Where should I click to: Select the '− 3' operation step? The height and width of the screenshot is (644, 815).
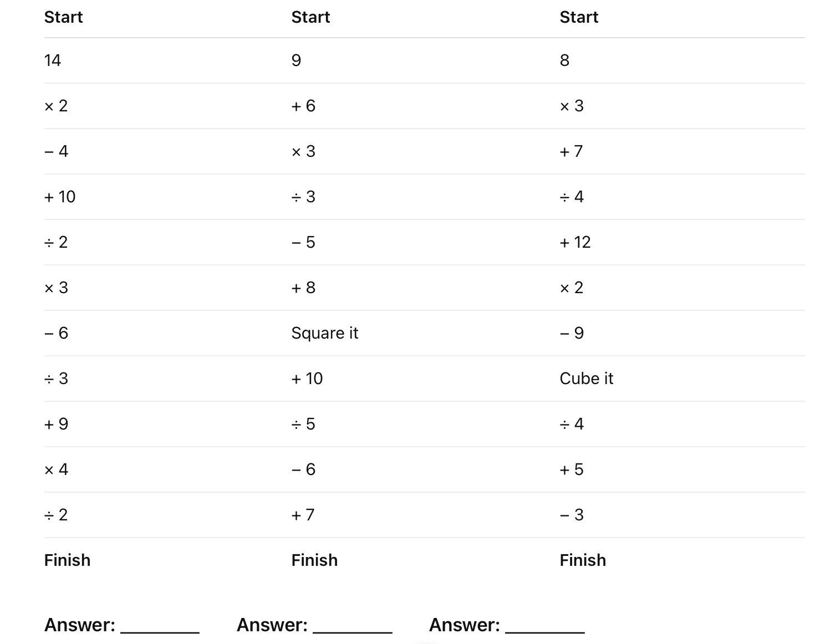572,515
